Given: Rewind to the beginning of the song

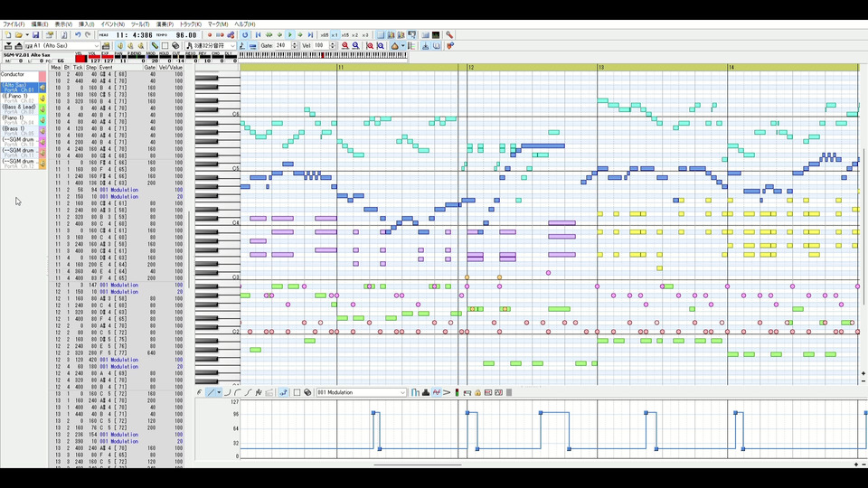Looking at the screenshot, I should [x=258, y=35].
